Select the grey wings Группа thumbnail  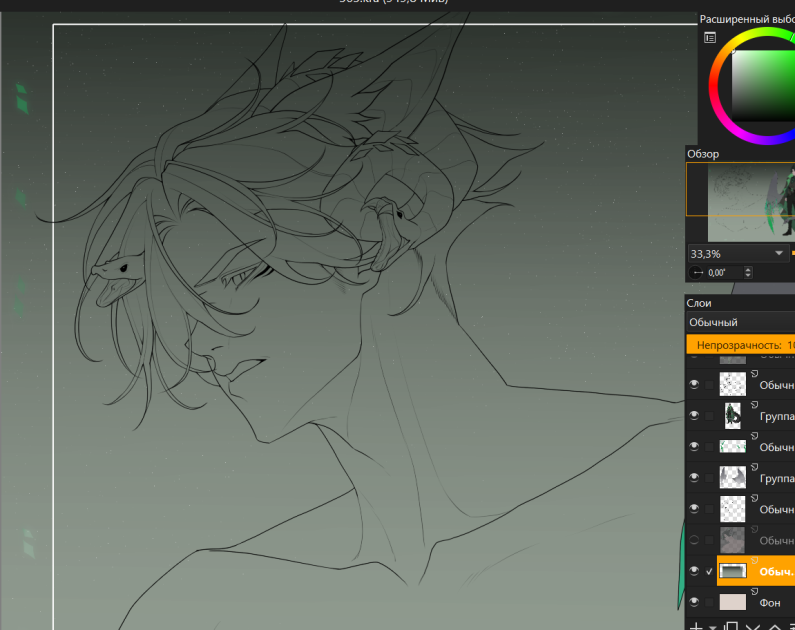click(733, 477)
